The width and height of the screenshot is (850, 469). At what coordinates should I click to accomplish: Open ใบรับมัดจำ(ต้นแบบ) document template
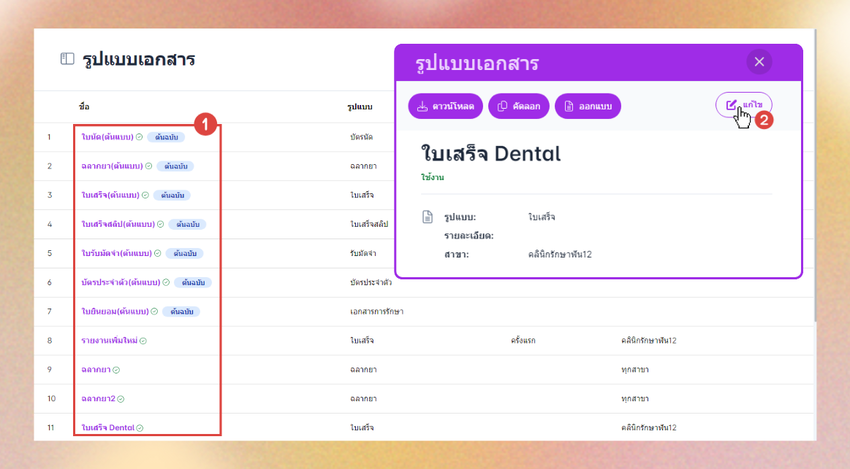point(117,253)
